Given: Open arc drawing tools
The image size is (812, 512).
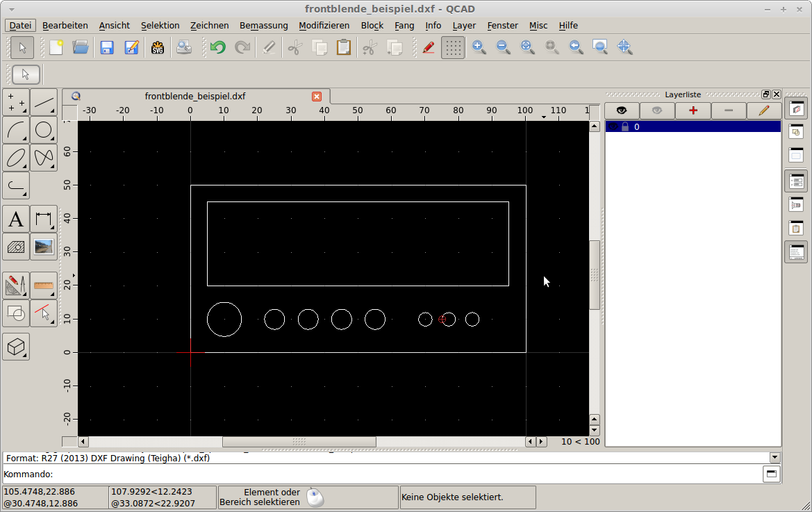Looking at the screenshot, I should (16, 131).
